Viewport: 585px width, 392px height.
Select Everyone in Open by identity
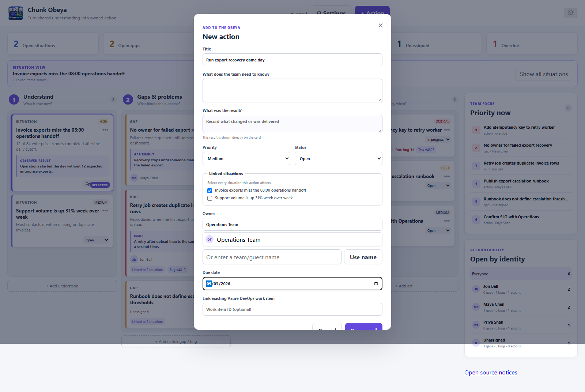click(521, 274)
